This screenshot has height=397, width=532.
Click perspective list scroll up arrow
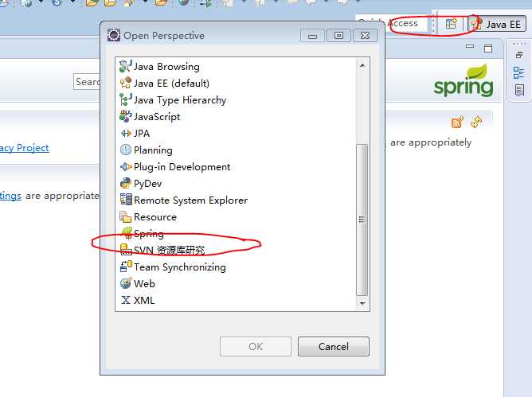coord(362,65)
